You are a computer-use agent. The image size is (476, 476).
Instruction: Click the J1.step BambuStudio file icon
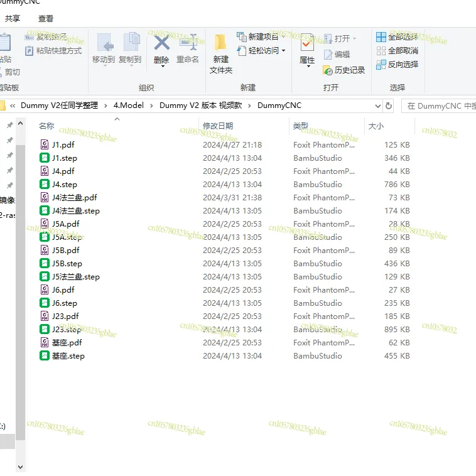(x=45, y=158)
